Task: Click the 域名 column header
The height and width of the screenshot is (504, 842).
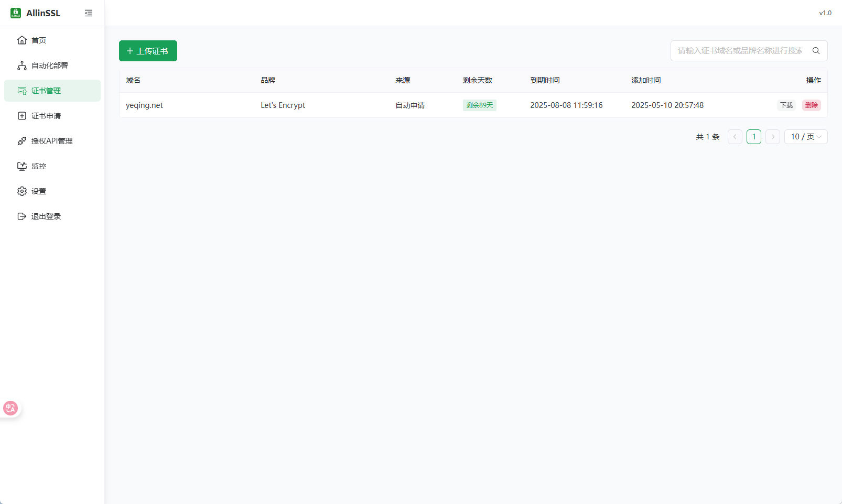Action: (133, 80)
